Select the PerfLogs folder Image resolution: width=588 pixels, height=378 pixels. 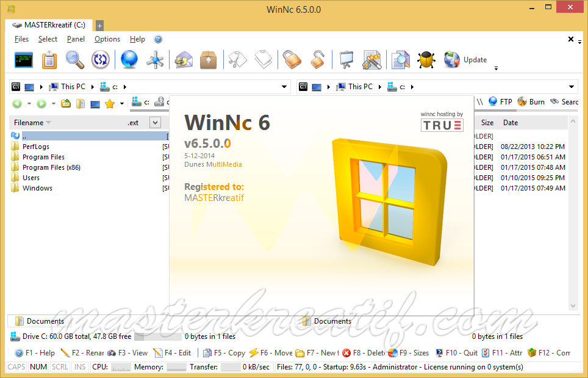pyautogui.click(x=35, y=147)
